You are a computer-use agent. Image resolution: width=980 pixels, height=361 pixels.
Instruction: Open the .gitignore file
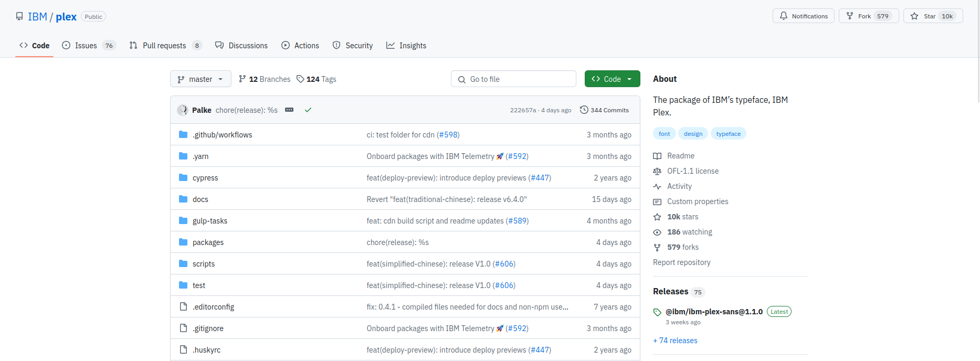click(x=208, y=328)
